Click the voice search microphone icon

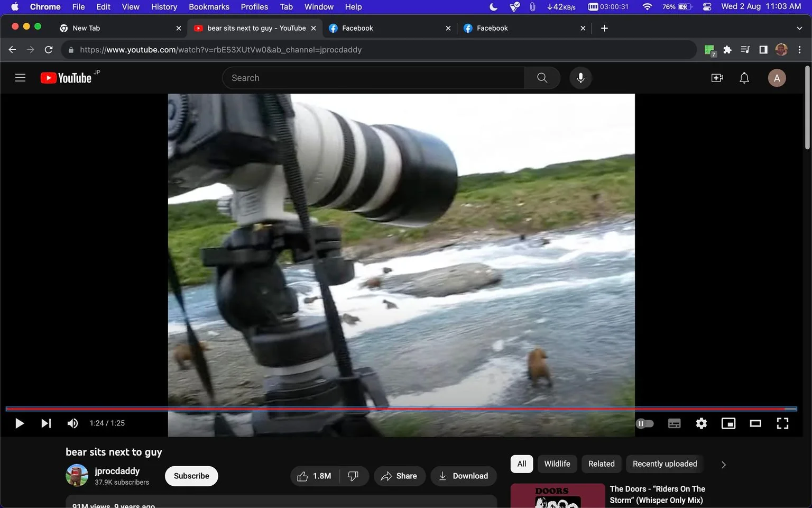click(x=580, y=78)
